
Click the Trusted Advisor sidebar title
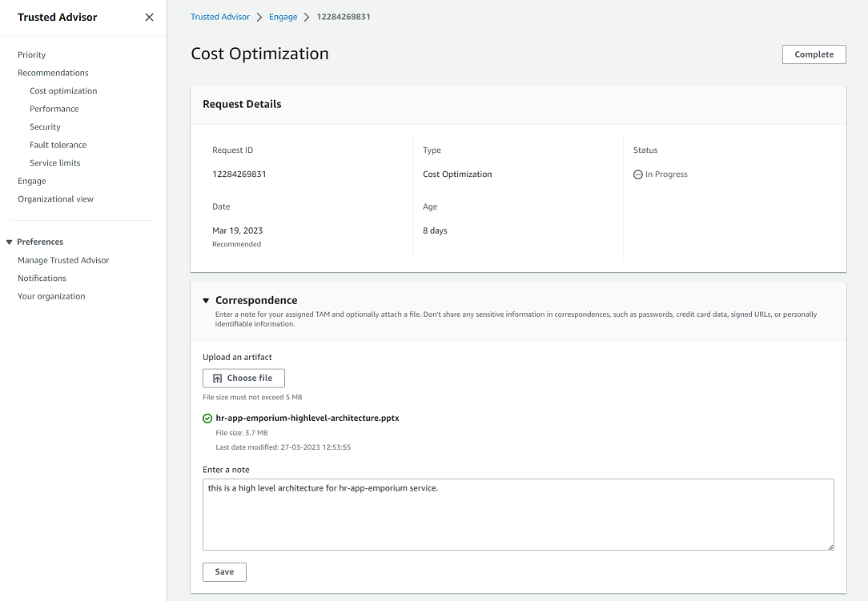pos(57,17)
